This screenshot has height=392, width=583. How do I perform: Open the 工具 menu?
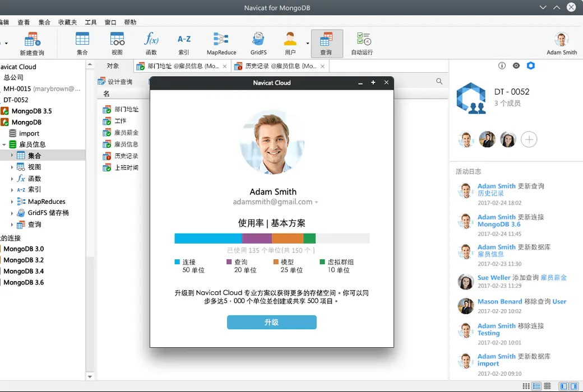91,22
